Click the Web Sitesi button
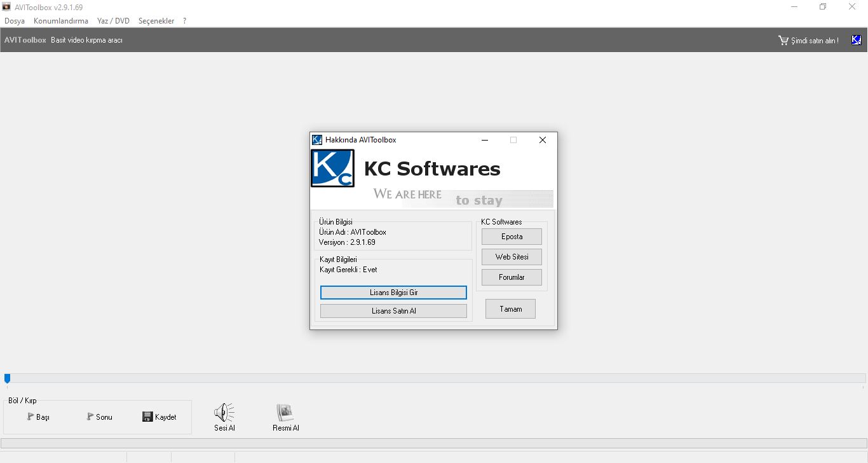 point(512,257)
